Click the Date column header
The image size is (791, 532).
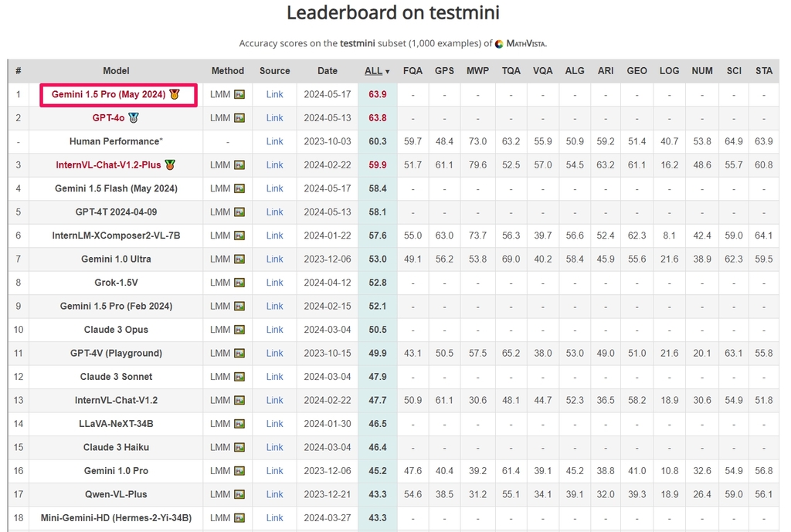click(328, 70)
